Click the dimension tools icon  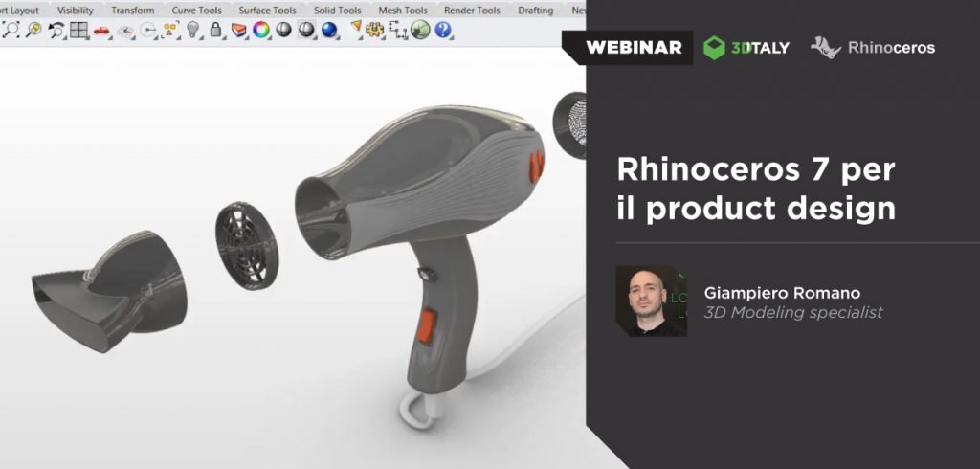coord(397,30)
